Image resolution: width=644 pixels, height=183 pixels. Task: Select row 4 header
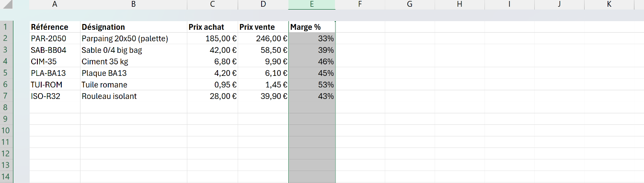(7, 61)
